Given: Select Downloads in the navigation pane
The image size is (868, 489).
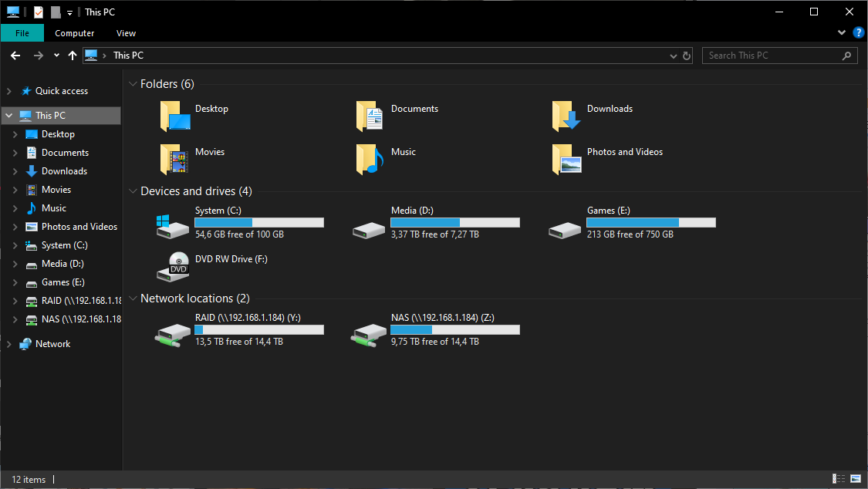Looking at the screenshot, I should (x=64, y=171).
